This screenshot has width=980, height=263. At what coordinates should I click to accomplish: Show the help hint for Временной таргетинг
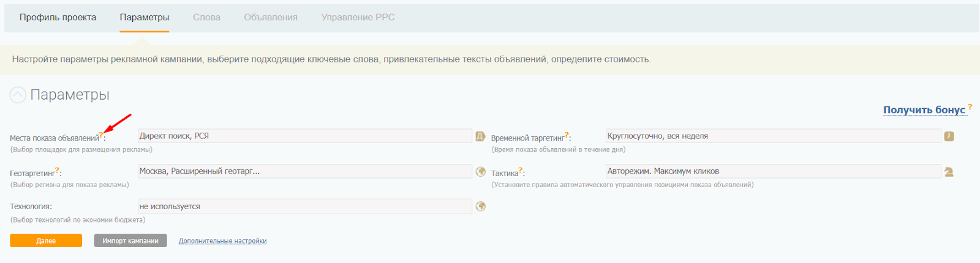pyautogui.click(x=567, y=135)
